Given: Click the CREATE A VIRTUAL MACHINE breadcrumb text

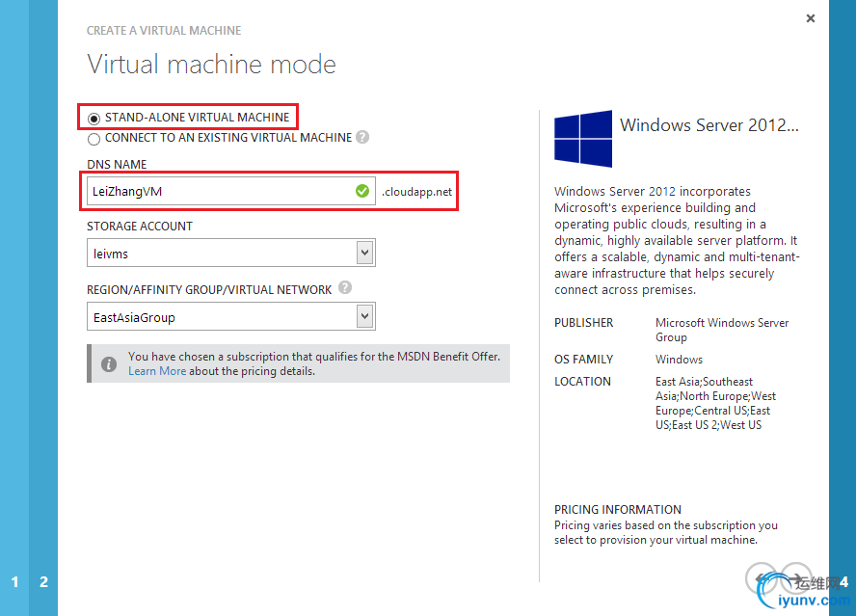Looking at the screenshot, I should (164, 31).
